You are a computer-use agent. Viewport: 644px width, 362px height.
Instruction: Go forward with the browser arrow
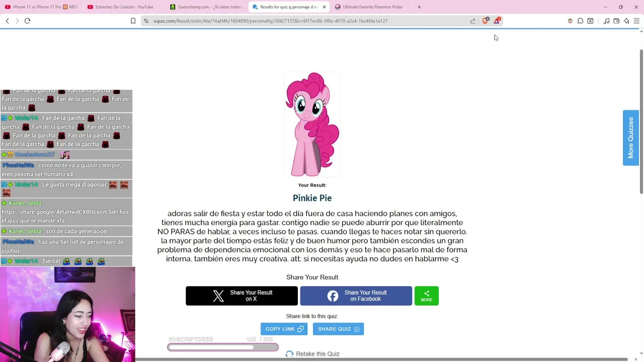point(17,21)
